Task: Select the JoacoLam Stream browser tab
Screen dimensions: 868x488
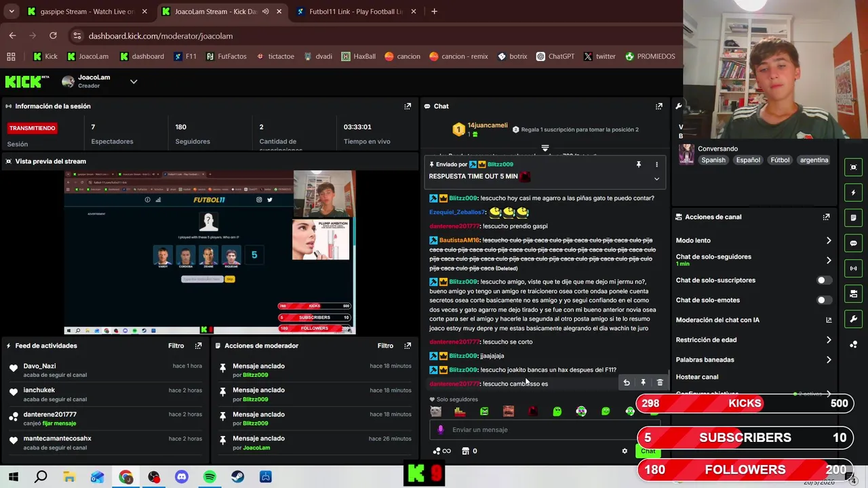Action: pyautogui.click(x=222, y=12)
